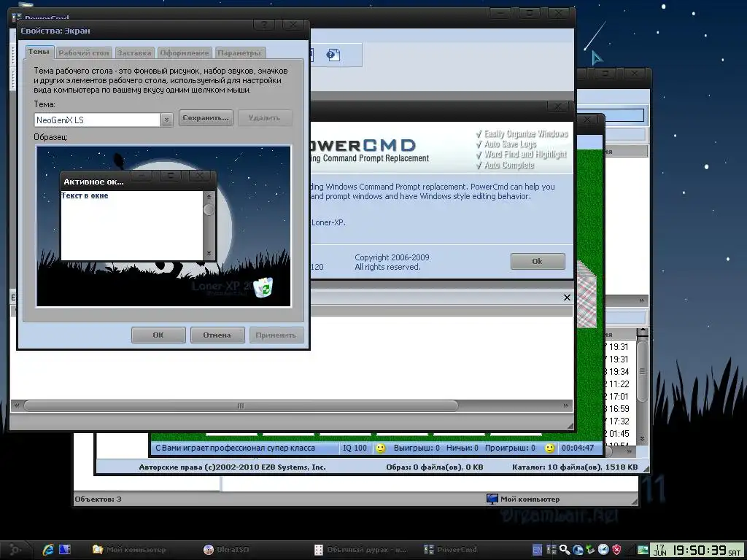Click the 'Объектов: 3' status text
The image size is (747, 560).
coord(98,499)
